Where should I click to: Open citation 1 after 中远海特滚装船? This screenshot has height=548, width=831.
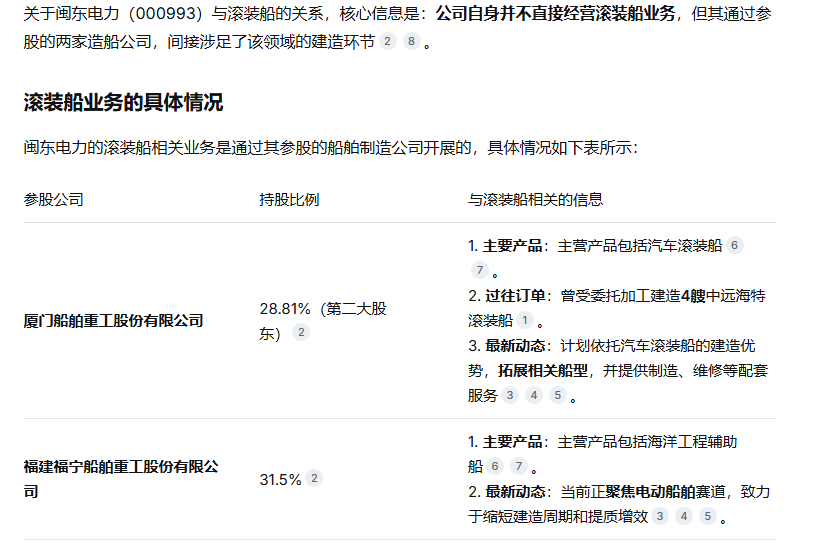click(x=525, y=320)
